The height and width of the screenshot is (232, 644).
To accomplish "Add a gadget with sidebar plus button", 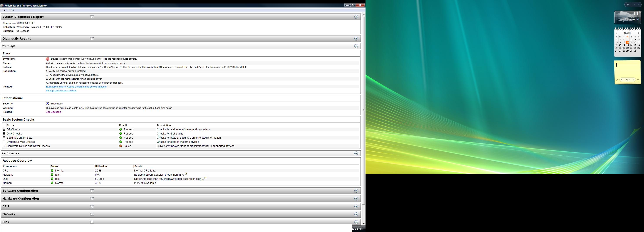I will [627, 5].
